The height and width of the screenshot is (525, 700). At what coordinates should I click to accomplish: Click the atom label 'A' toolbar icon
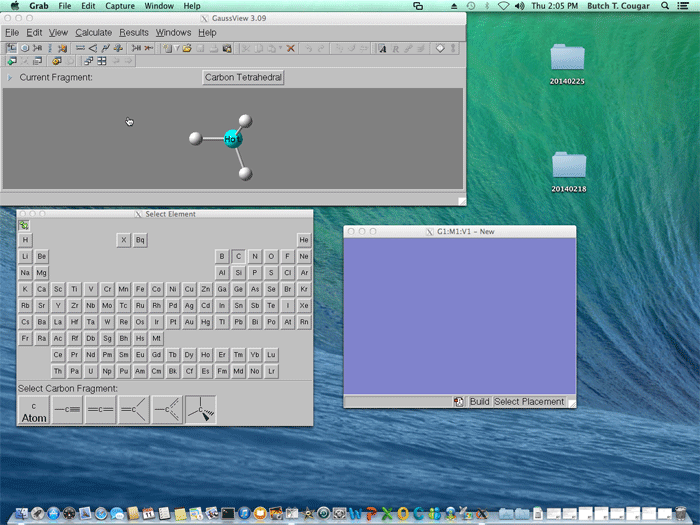click(383, 48)
